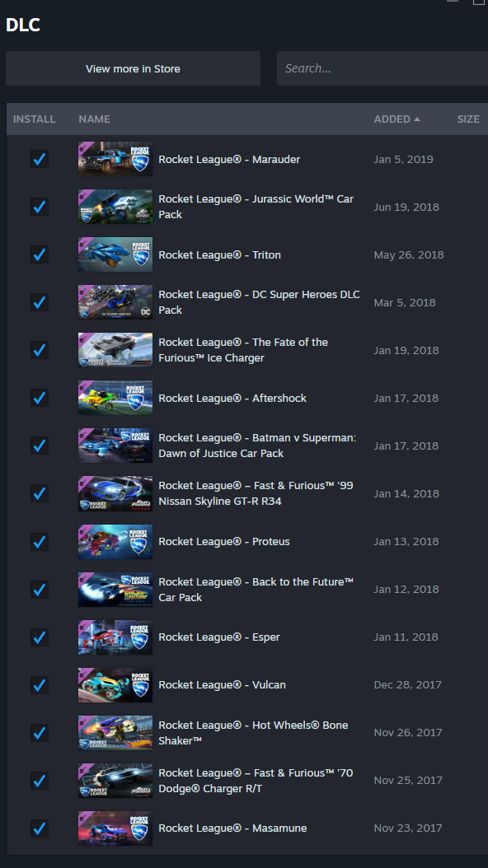Open the Marauder DLC thumbnail image
Viewport: 488px width, 868px height.
pos(115,159)
